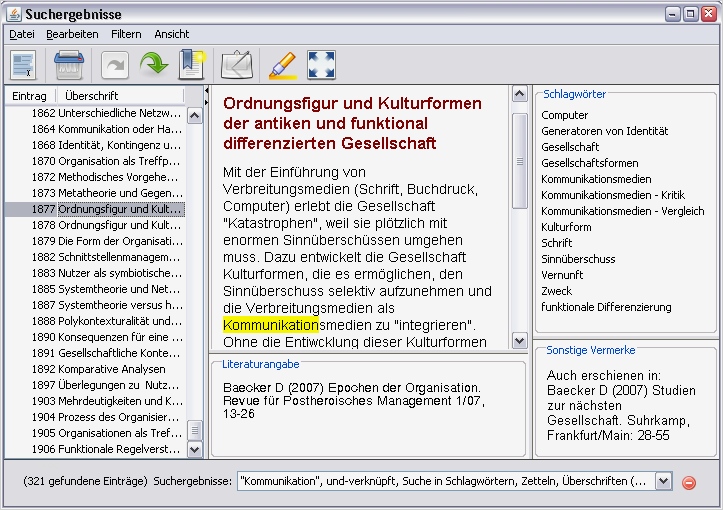
Task: Click the bookmark page icon in toolbar
Action: point(191,65)
